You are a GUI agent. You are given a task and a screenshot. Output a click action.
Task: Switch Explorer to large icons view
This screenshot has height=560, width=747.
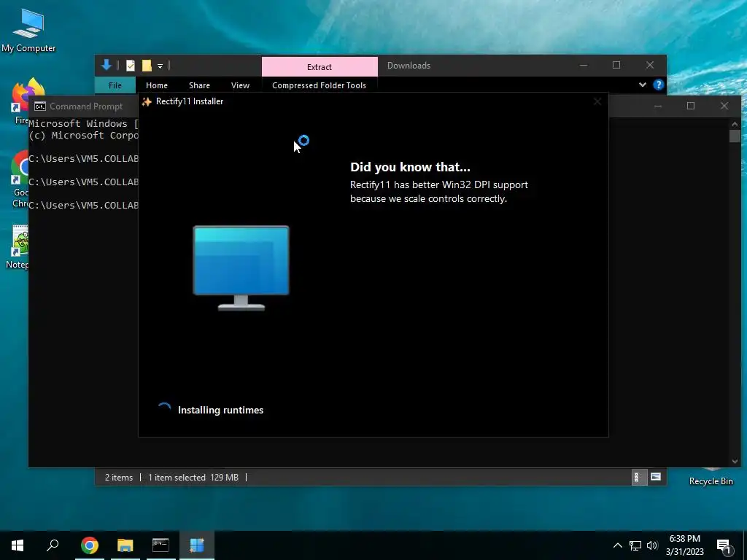656,477
